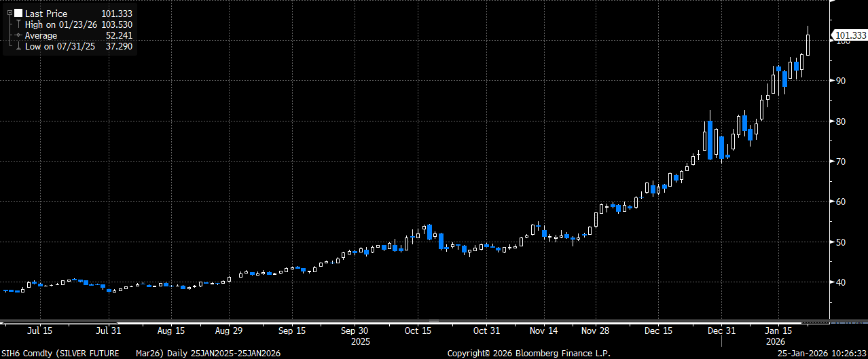Click the 'Sep 30' date axis label

click(355, 331)
